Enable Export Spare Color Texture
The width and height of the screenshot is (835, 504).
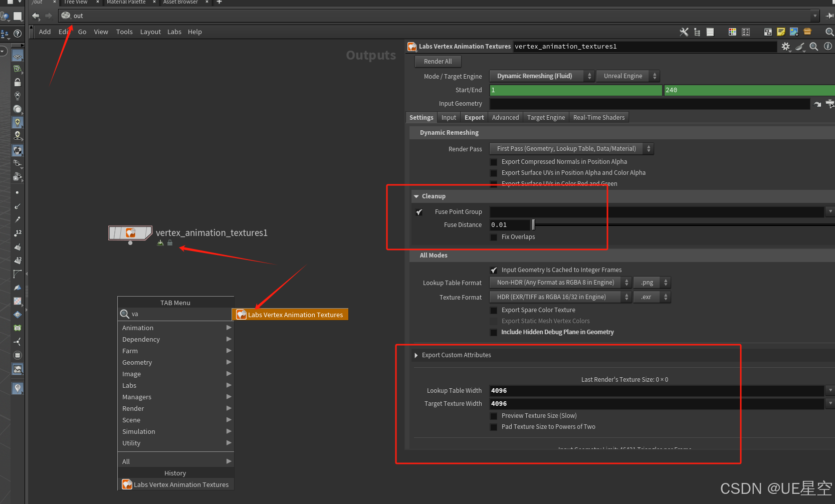(494, 310)
